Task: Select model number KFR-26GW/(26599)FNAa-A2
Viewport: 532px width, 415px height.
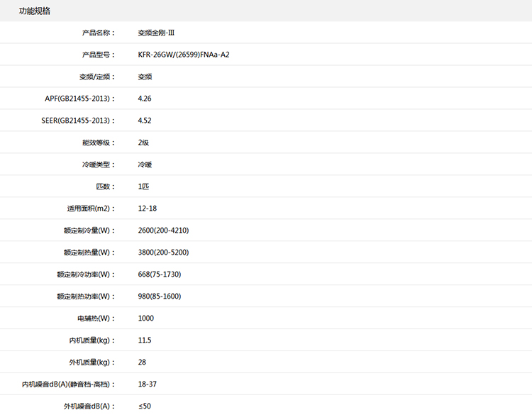Action: 184,55
